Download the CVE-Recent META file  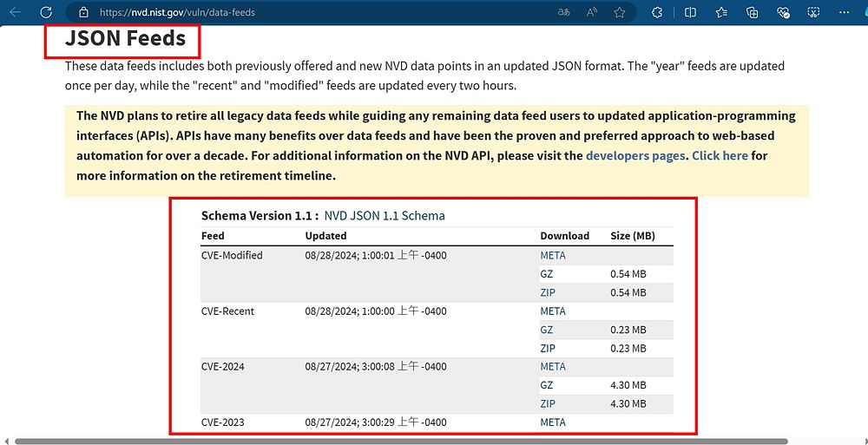tap(553, 311)
